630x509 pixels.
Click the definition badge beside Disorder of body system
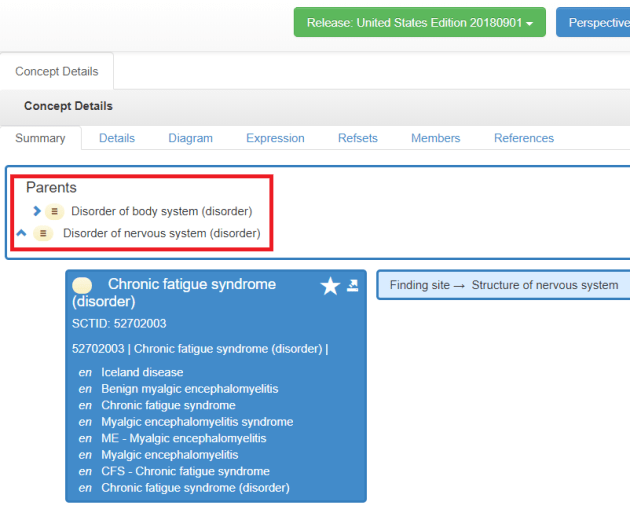55,211
